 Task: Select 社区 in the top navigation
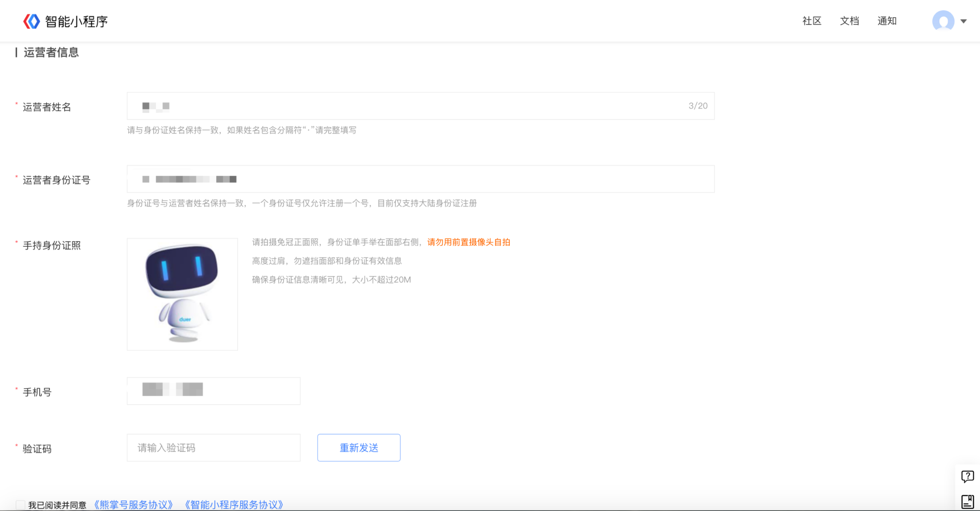coord(811,21)
